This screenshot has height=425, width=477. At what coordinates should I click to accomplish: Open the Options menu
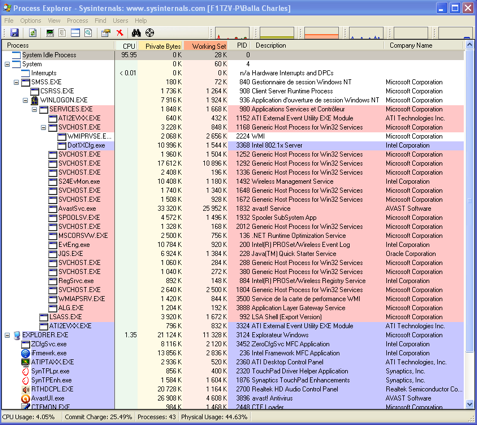point(30,21)
